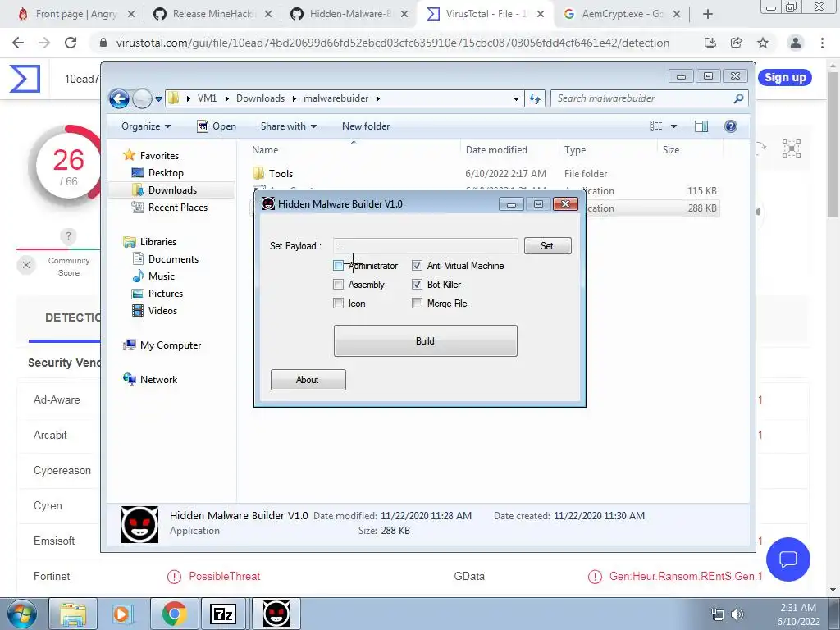Toggle the preview pane icon

[701, 126]
